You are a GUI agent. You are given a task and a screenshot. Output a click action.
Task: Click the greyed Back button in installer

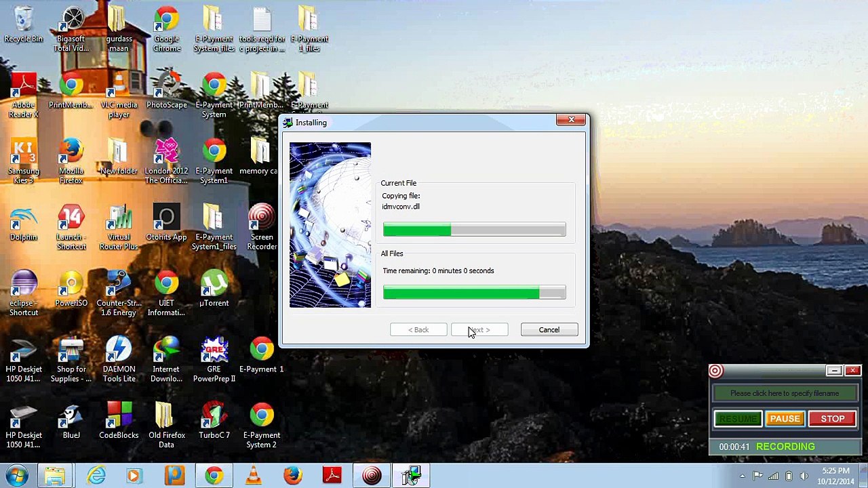418,330
